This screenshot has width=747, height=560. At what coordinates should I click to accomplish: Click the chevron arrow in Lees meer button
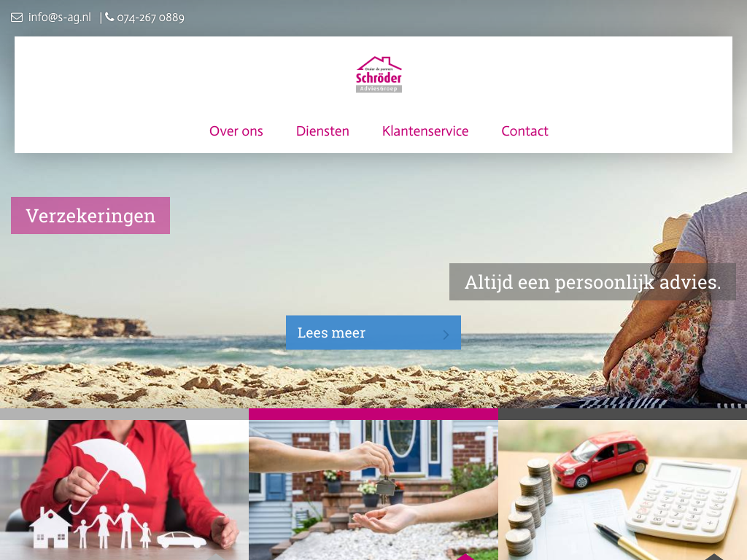[446, 335]
